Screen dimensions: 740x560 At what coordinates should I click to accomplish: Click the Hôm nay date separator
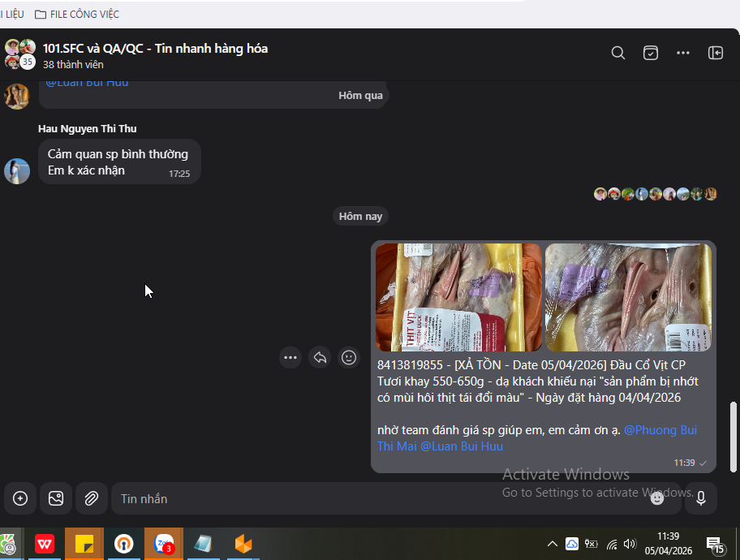[x=360, y=216]
